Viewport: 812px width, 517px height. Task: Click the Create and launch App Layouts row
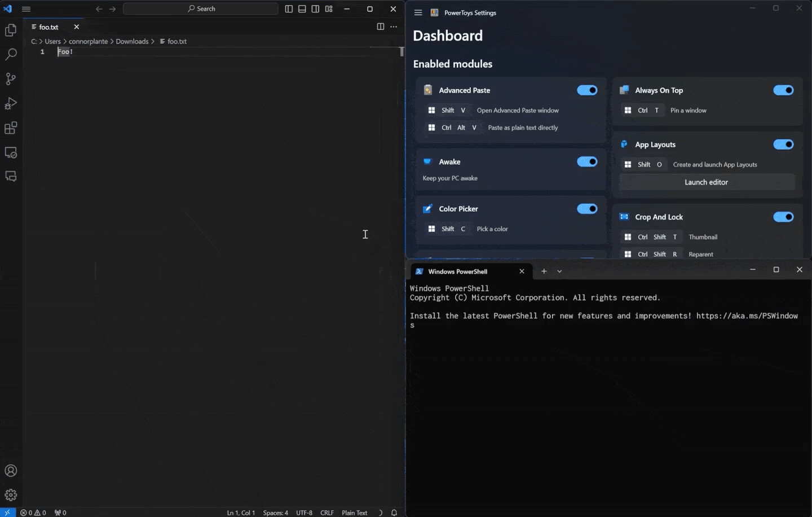click(690, 164)
